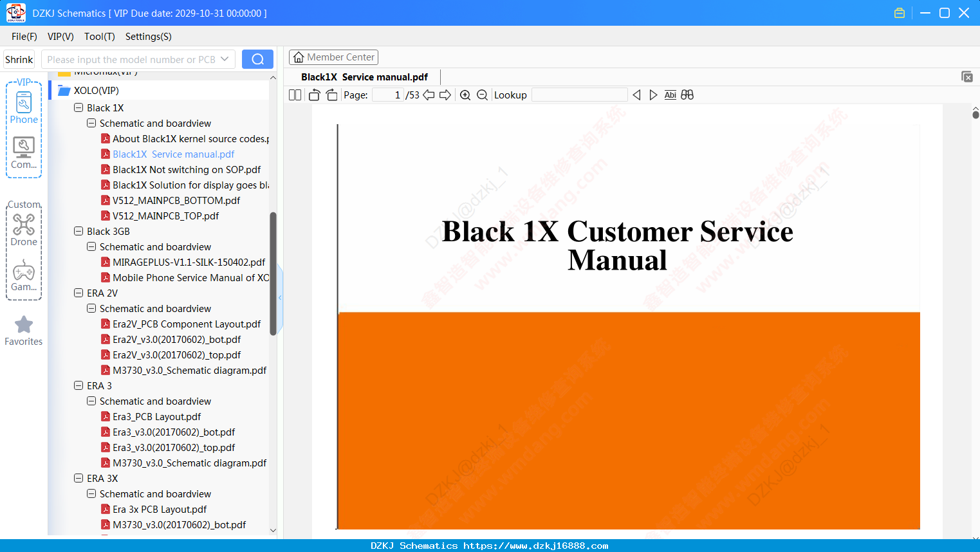Open the Drone category in sidebar
The image size is (980, 552).
(x=24, y=230)
